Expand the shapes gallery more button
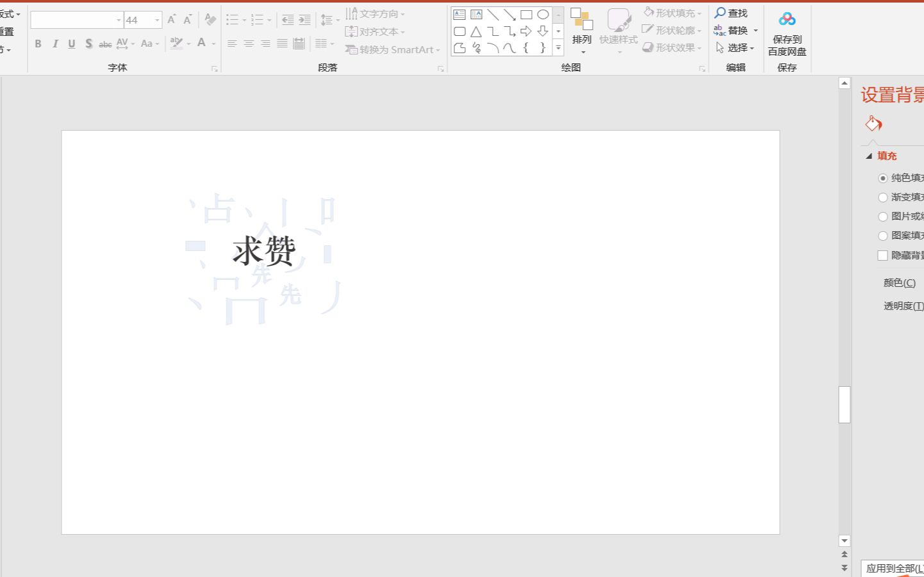This screenshot has height=577, width=924. coord(558,47)
